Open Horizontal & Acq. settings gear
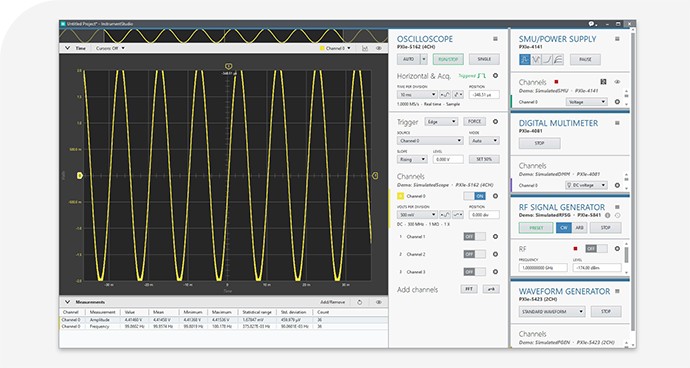 click(495, 76)
